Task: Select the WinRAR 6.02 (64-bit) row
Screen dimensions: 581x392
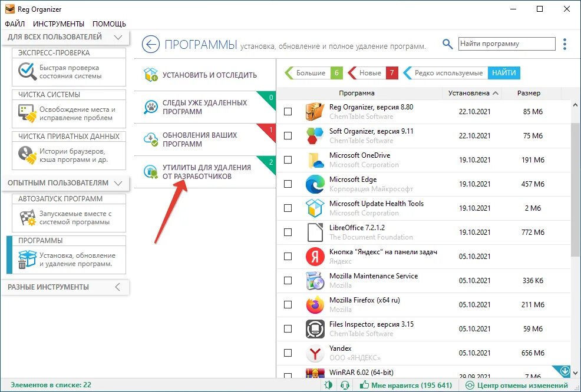Action: [x=424, y=373]
